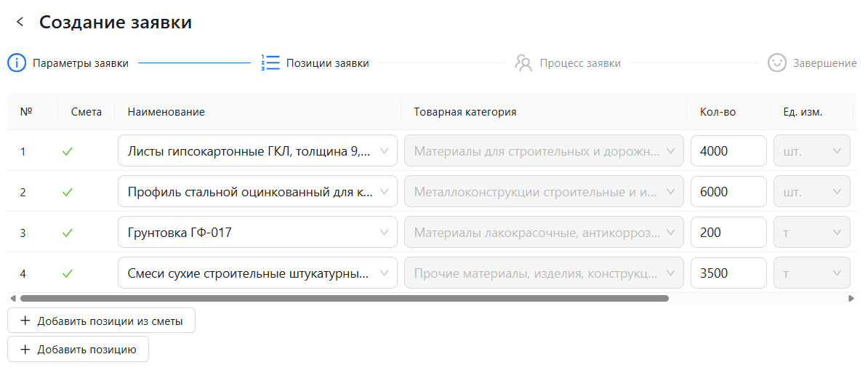Open unit dropdown т in row 4
The image size is (868, 370).
click(811, 273)
